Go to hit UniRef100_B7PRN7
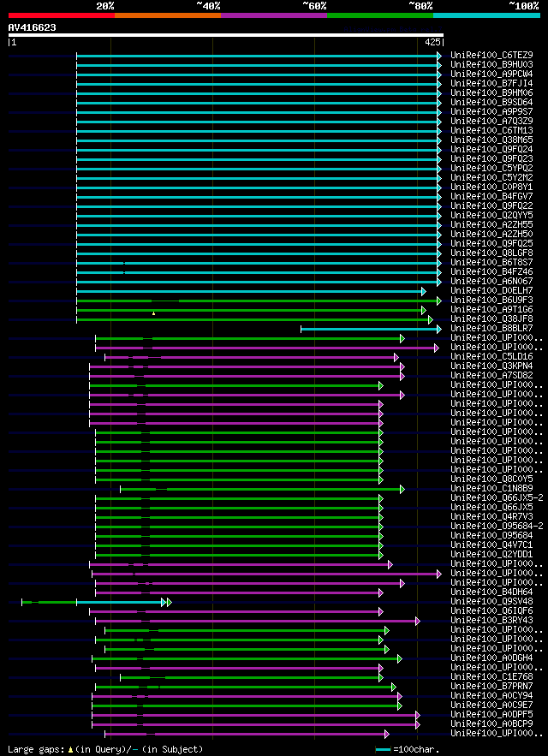 pyautogui.click(x=491, y=686)
